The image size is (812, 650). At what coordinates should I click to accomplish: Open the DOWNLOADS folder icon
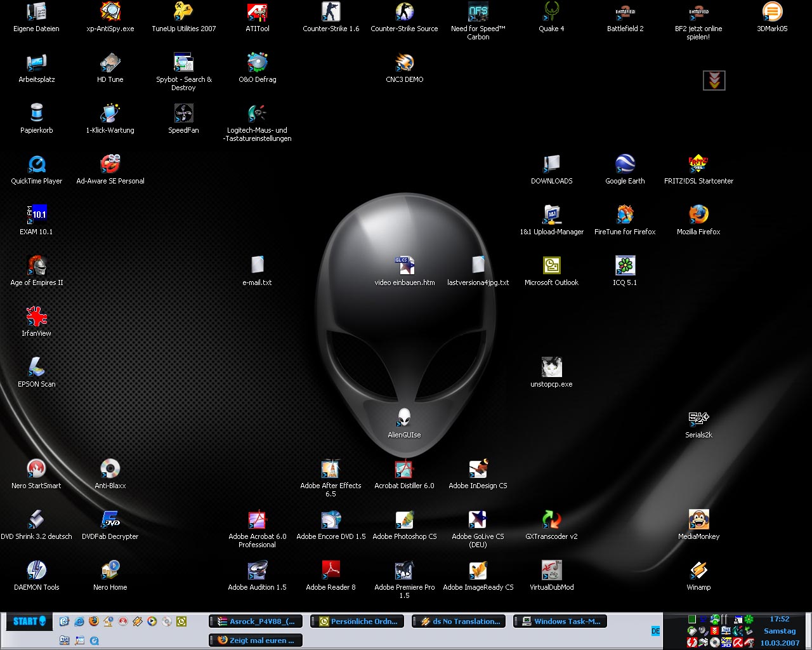click(x=551, y=170)
